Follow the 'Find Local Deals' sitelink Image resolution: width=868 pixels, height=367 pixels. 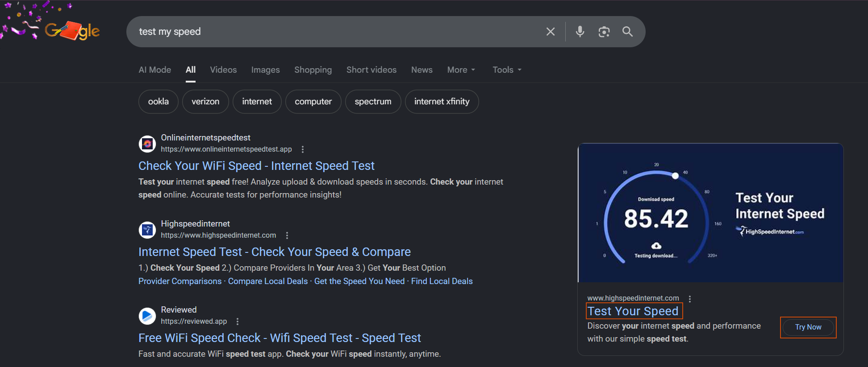pyautogui.click(x=442, y=281)
